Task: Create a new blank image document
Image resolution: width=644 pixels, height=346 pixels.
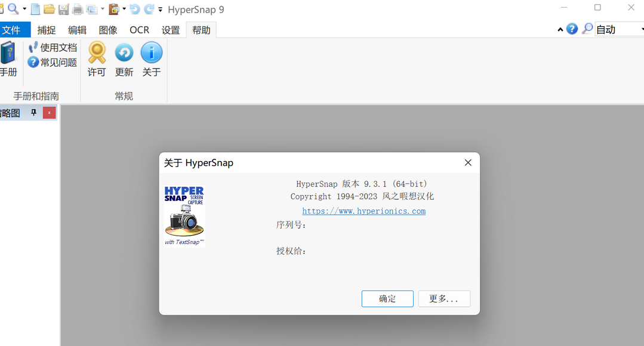Action: [x=36, y=9]
